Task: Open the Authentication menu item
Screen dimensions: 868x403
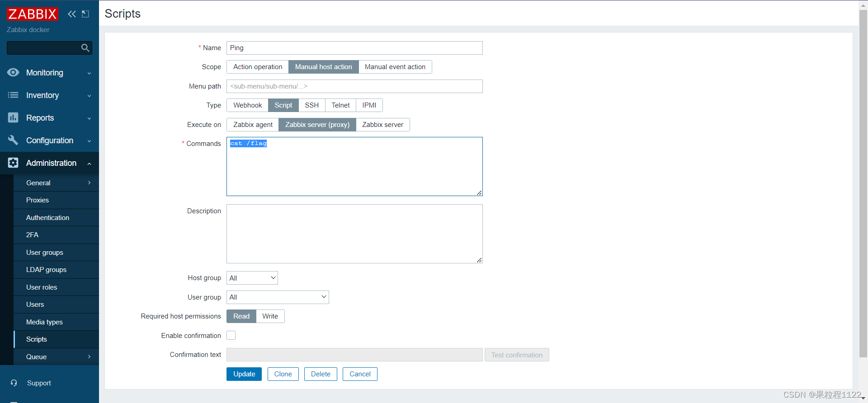Action: [56, 218]
